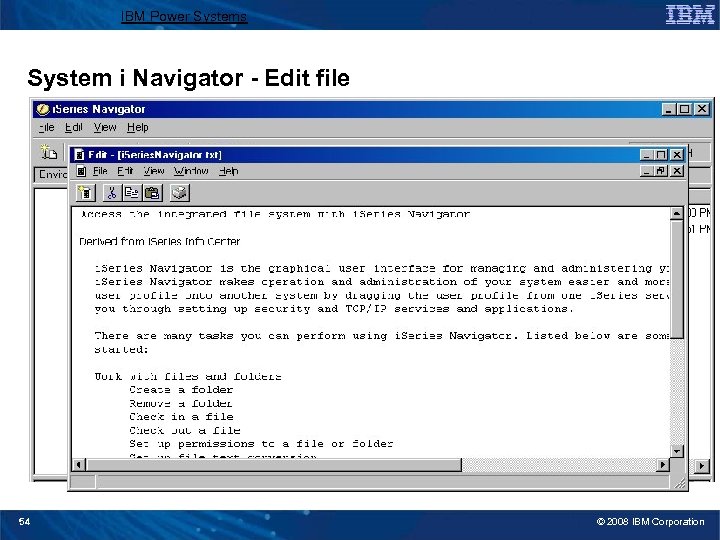Click the resize grip of the Edit window

(680, 483)
